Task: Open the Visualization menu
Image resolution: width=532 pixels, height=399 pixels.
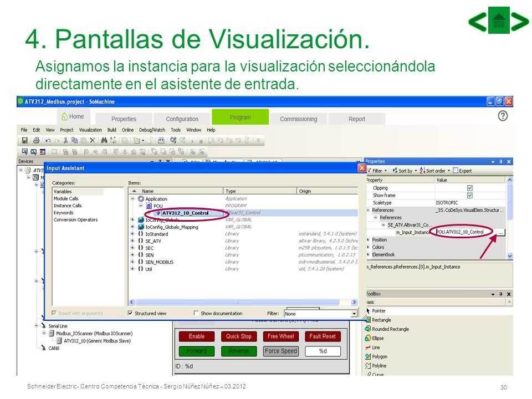Action: (x=90, y=130)
